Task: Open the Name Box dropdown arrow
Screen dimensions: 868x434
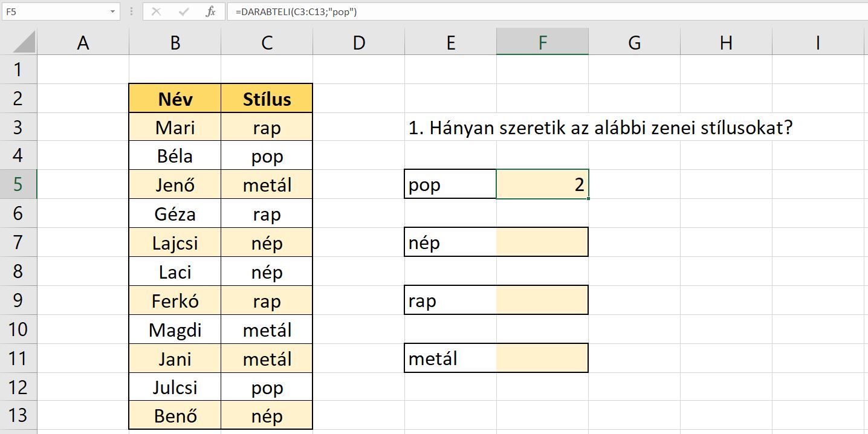Action: tap(113, 11)
